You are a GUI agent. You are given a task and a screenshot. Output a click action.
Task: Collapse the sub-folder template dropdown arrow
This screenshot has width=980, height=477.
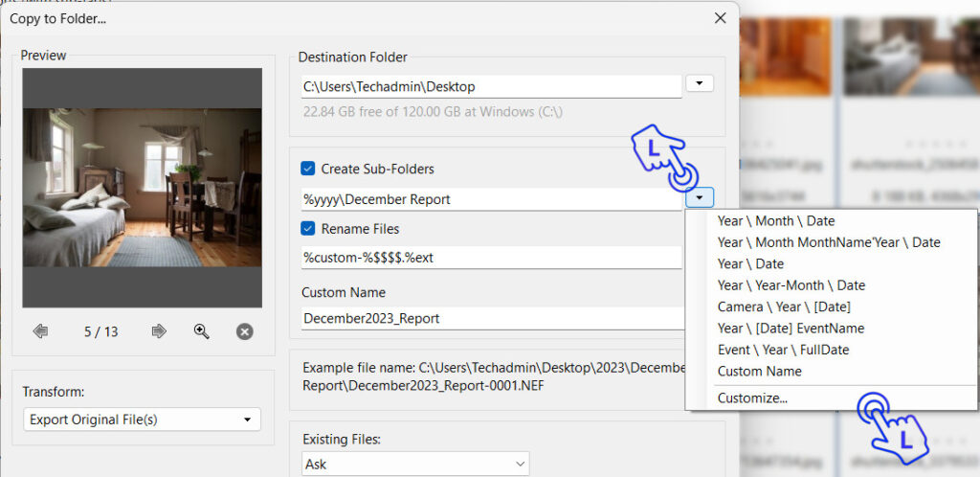tap(700, 198)
